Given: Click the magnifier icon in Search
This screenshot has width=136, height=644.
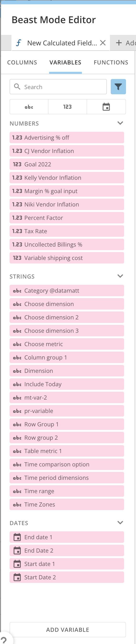Looking at the screenshot, I should coord(17,87).
